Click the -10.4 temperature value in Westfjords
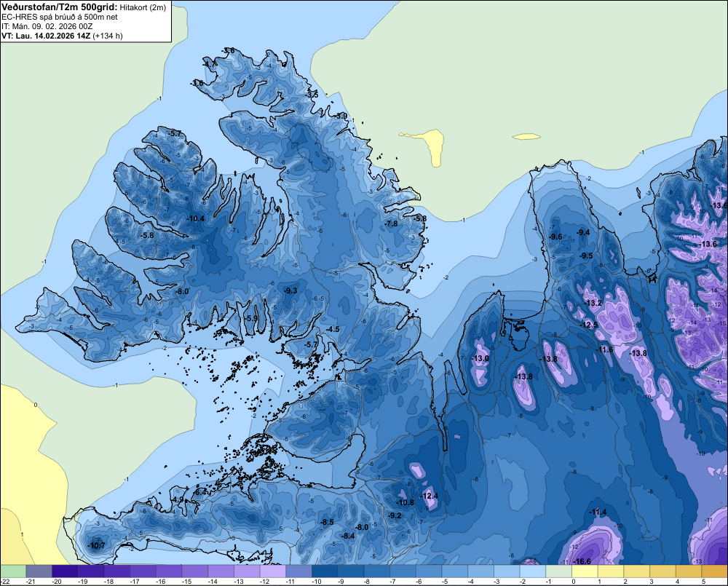This screenshot has height=586, width=728. [195, 218]
